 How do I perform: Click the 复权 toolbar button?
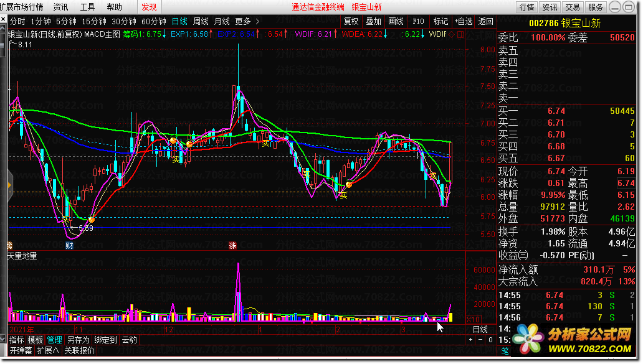351,21
